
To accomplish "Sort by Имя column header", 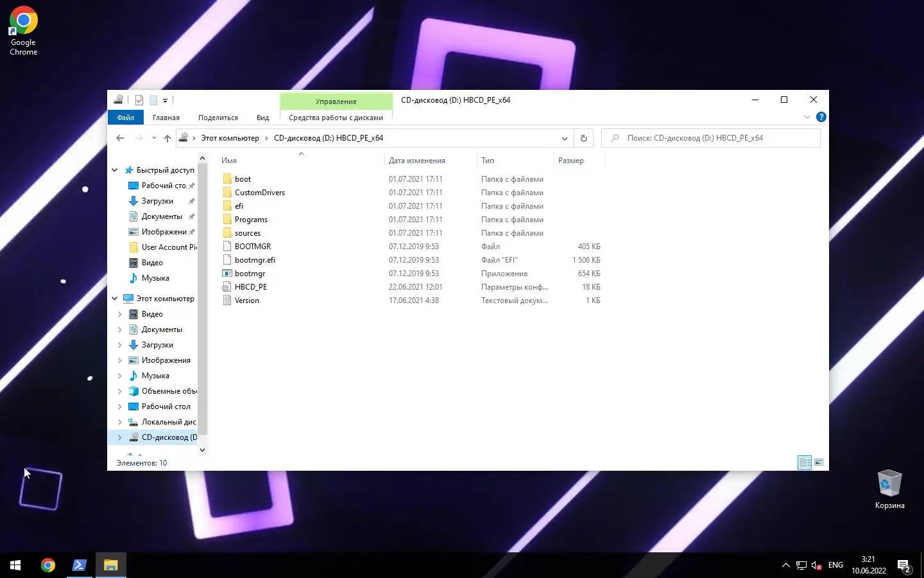I will pyautogui.click(x=300, y=161).
